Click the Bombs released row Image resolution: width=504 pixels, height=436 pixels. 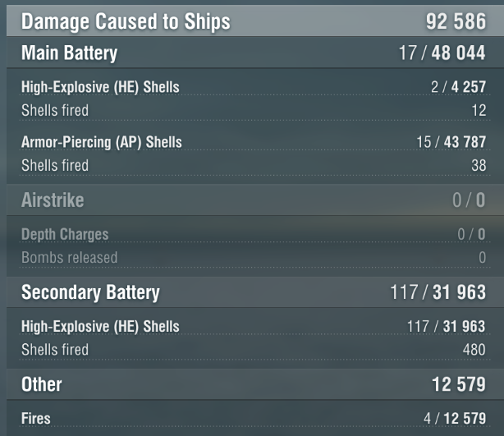pos(255,258)
